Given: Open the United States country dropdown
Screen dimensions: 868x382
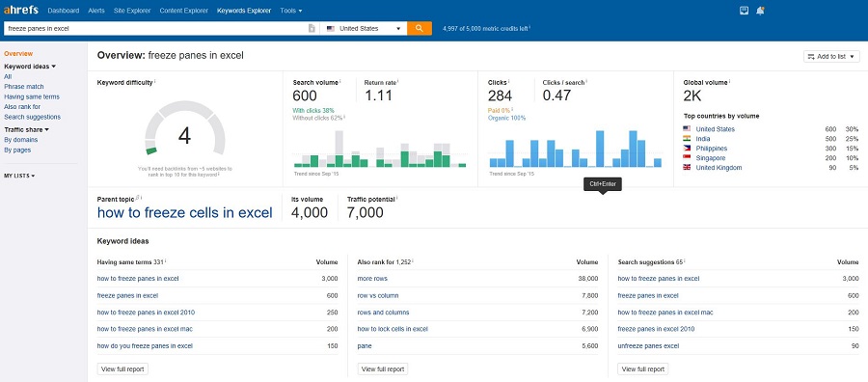Looking at the screenshot, I should pyautogui.click(x=364, y=28).
